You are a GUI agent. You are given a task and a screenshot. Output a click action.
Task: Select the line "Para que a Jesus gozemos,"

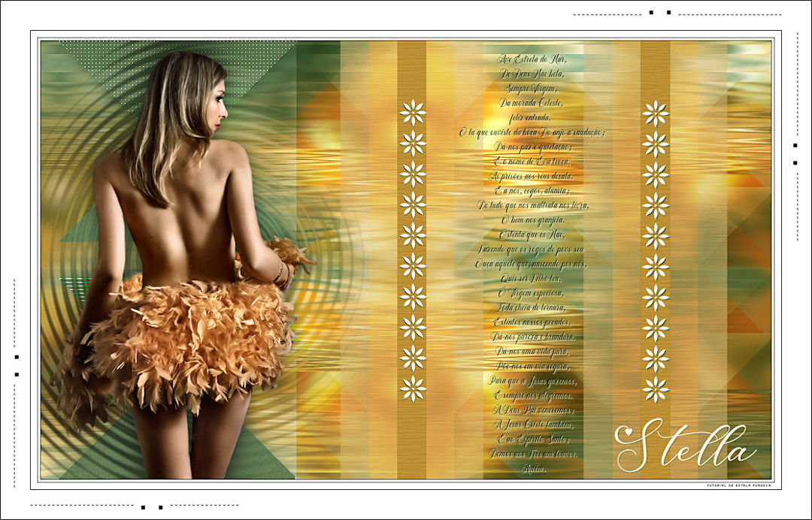(x=532, y=381)
